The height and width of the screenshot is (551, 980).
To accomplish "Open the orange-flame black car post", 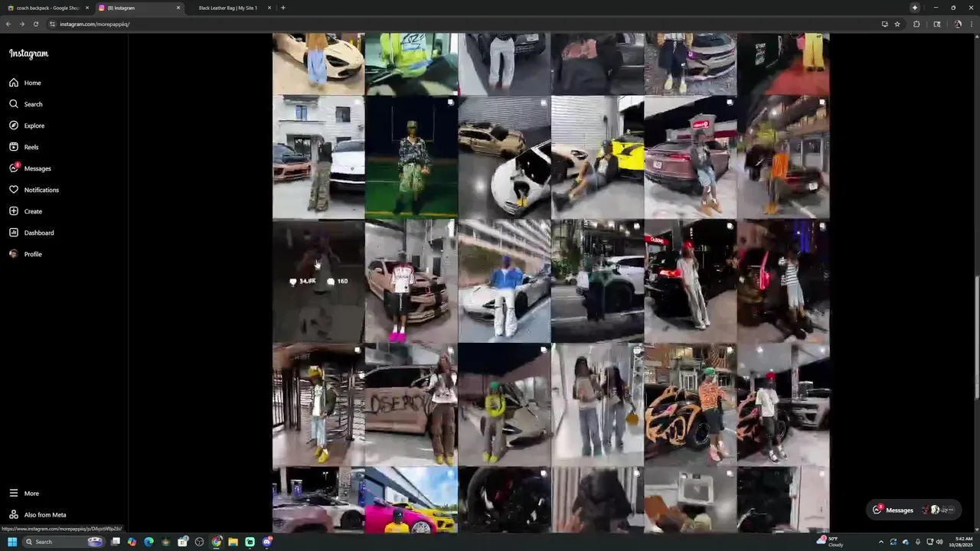I will click(690, 405).
